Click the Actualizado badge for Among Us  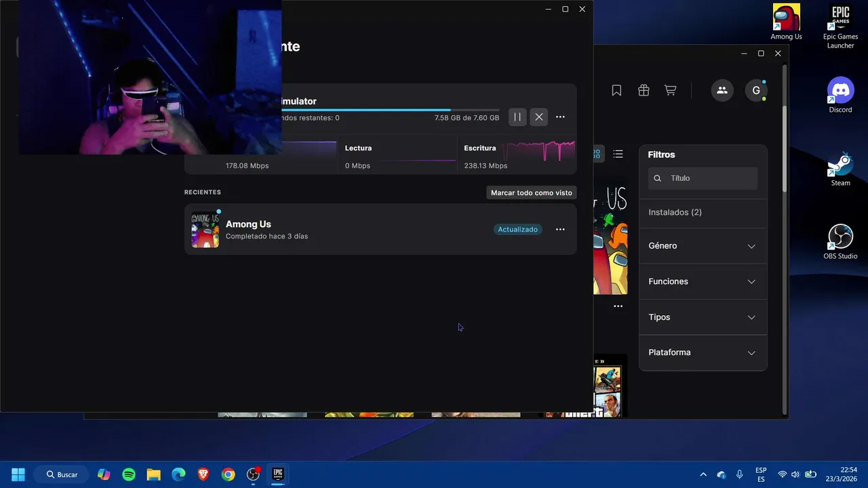coord(518,229)
